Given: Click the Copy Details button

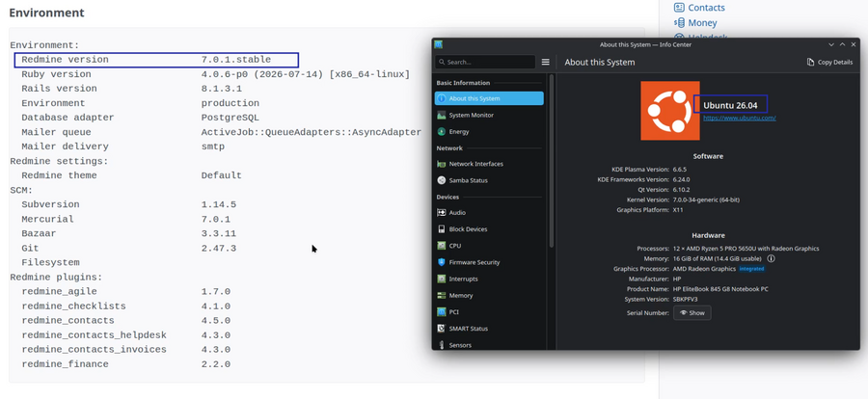Looking at the screenshot, I should 829,62.
